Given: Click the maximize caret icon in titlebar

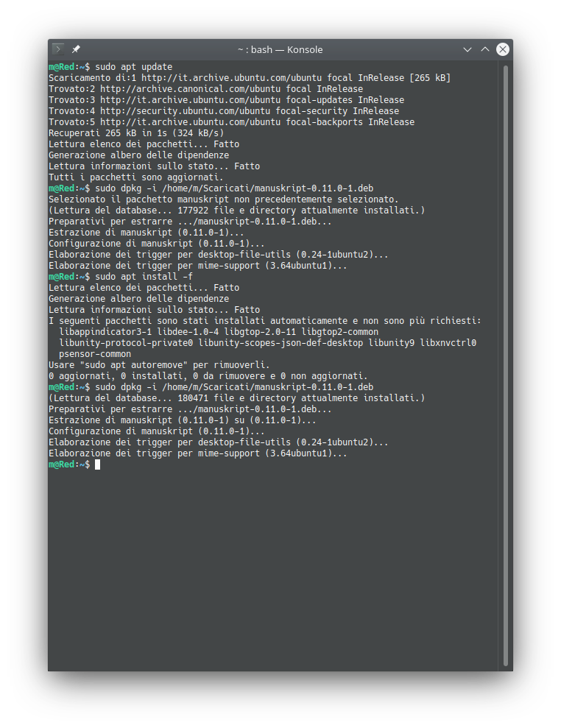Looking at the screenshot, I should point(485,49).
